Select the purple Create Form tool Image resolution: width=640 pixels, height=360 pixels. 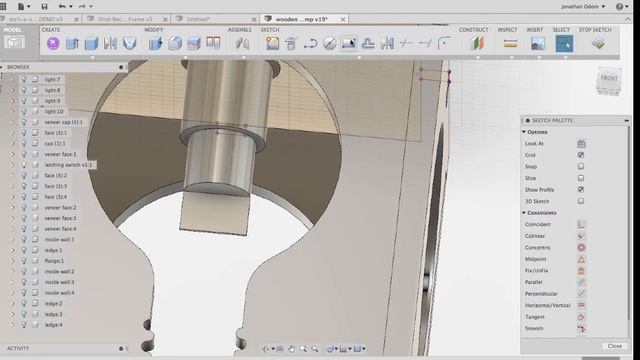(x=53, y=43)
